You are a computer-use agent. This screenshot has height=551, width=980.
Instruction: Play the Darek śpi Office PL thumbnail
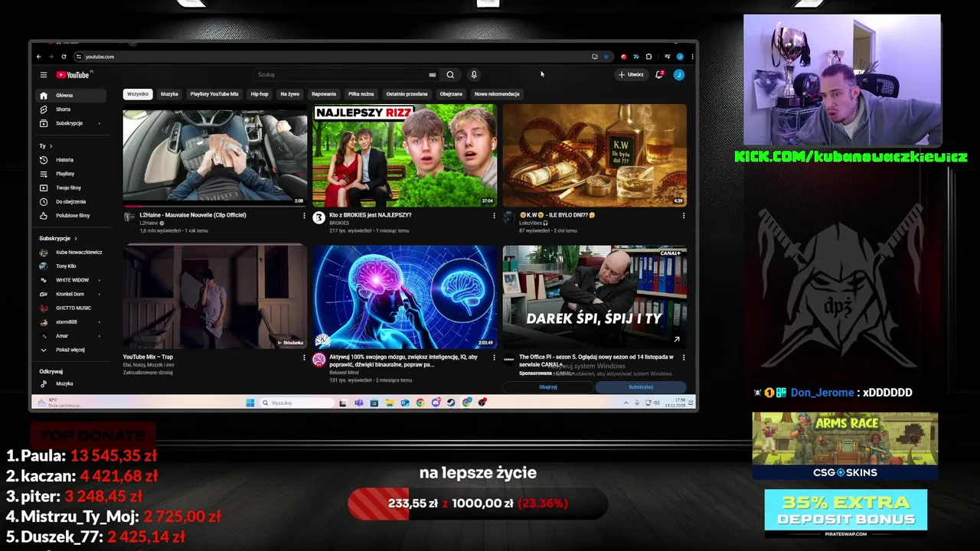(595, 297)
